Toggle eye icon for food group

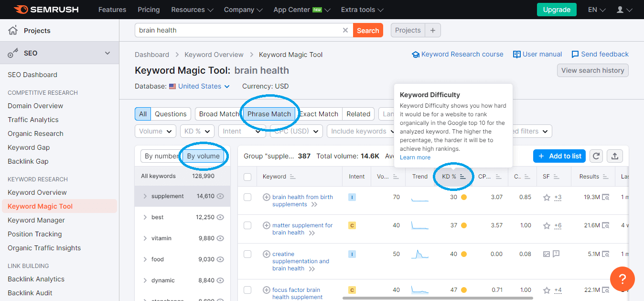tap(220, 259)
